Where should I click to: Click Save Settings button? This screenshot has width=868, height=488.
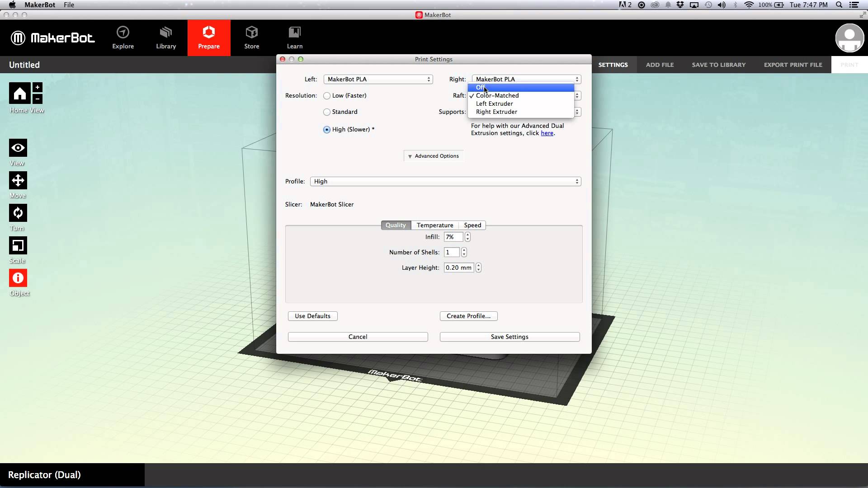509,337
